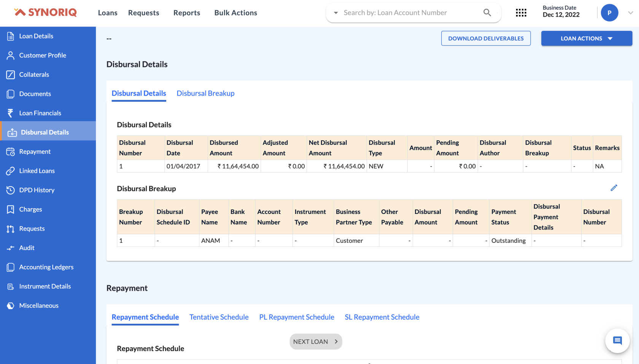The height and width of the screenshot is (364, 639).
Task: Click the Customer business partner cell
Action: tap(356, 241)
